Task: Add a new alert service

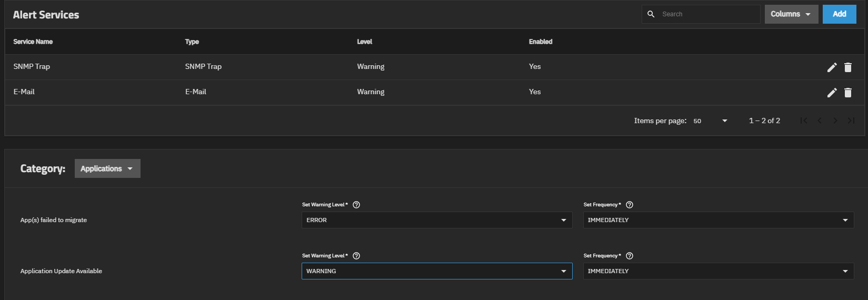Action: [x=840, y=14]
